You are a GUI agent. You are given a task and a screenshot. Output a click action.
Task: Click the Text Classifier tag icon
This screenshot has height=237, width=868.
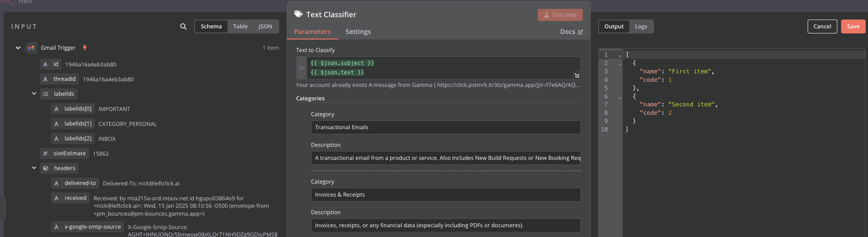point(299,14)
